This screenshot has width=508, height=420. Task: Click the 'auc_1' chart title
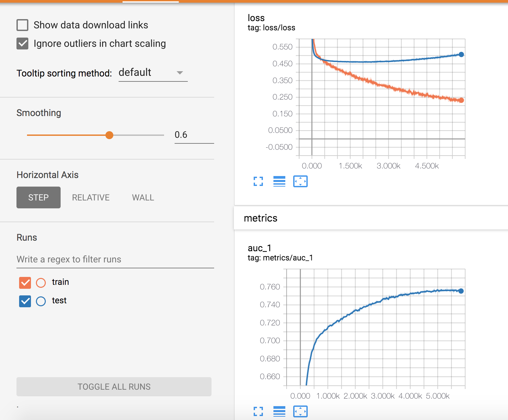(260, 248)
